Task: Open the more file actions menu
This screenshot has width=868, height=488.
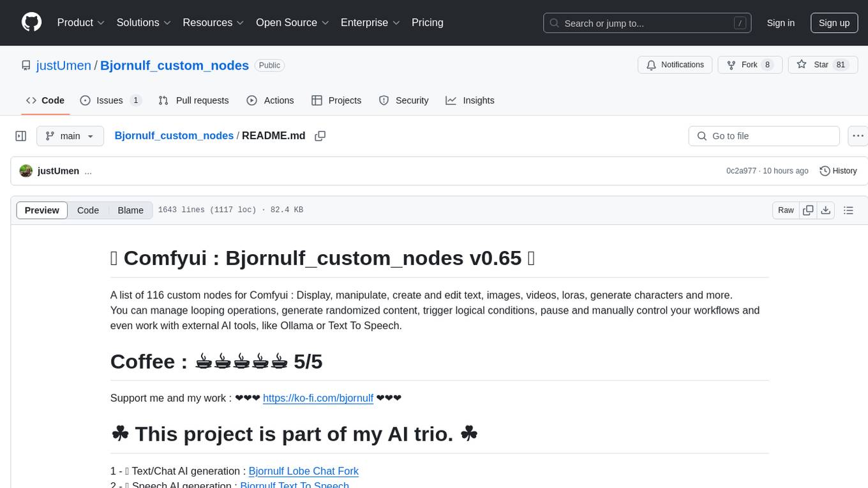Action: (858, 136)
